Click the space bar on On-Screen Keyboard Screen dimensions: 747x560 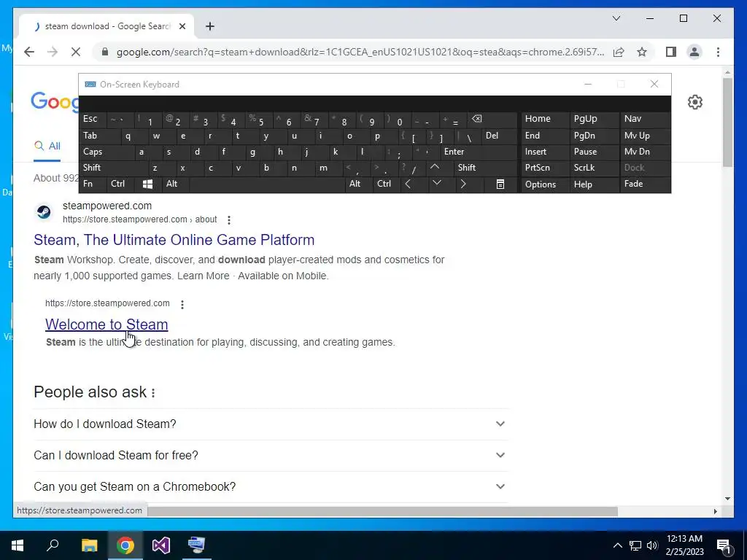tap(267, 184)
